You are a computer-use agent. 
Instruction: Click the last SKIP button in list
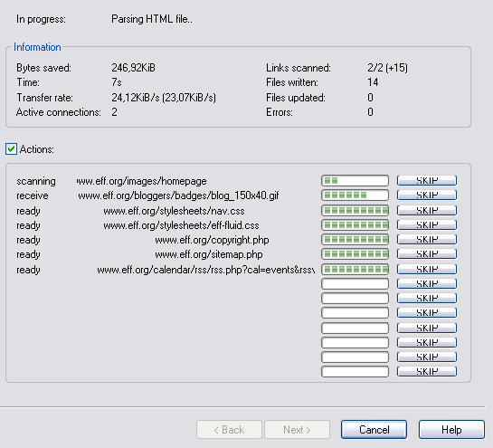pos(427,371)
